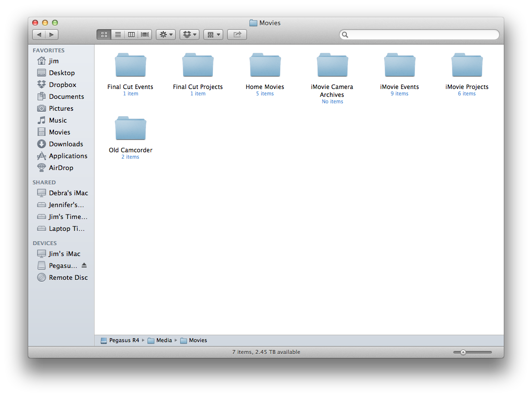
Task: Close the Movies Finder window
Action: [x=35, y=23]
